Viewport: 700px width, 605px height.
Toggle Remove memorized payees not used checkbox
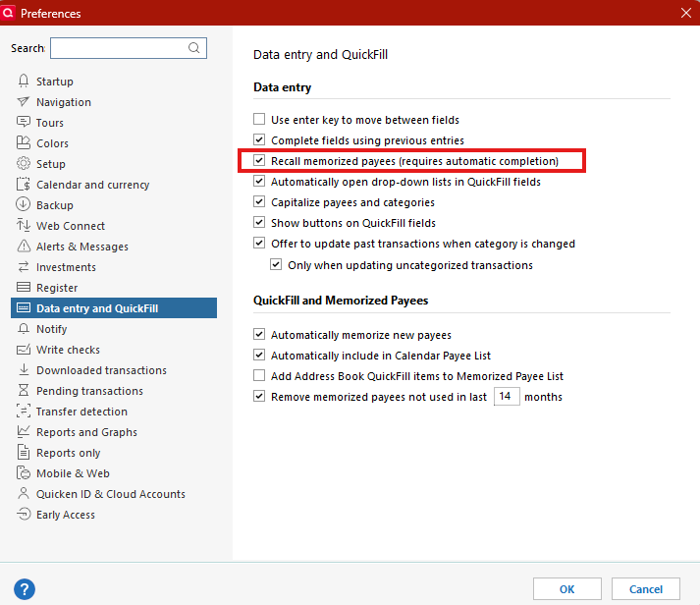coord(259,396)
